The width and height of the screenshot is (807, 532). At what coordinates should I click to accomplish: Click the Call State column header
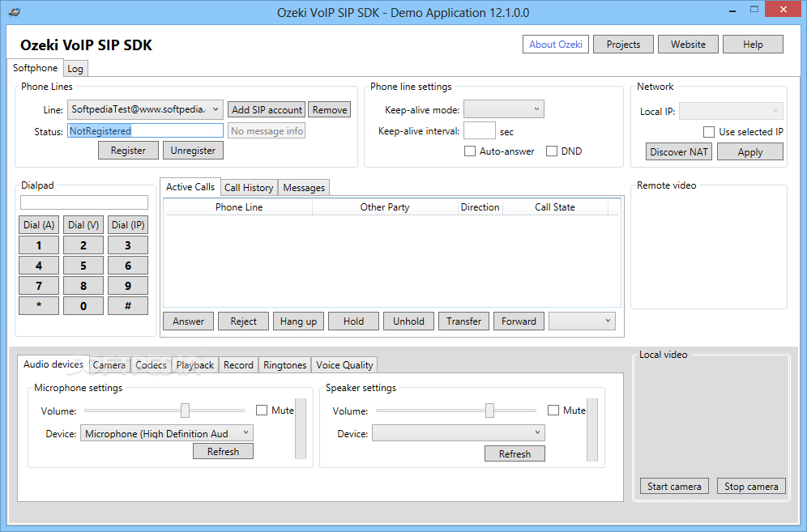click(555, 206)
